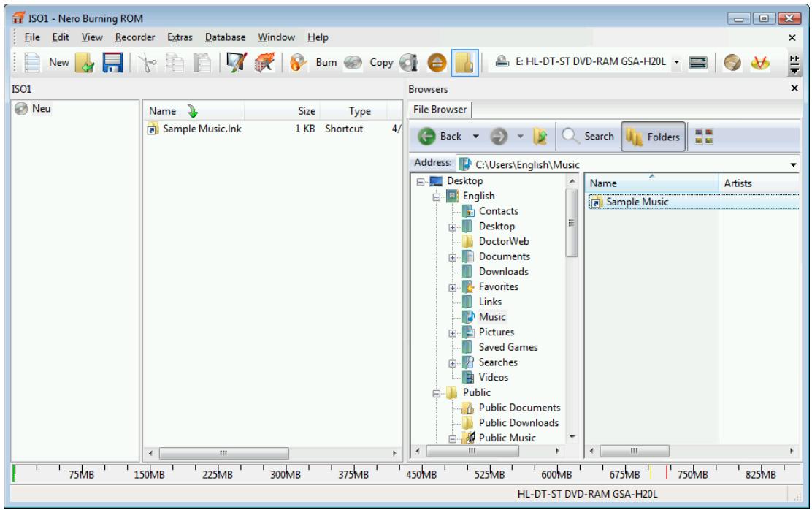Screen dimensions: 812x510
Task: Click the burning house toolbar icon
Action: pos(264,63)
